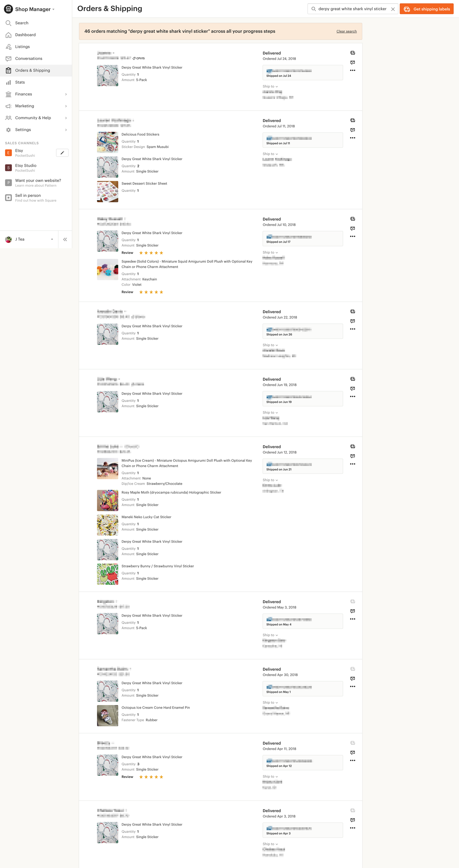Click the pencil edit icon next to Etsy channel

(x=62, y=153)
